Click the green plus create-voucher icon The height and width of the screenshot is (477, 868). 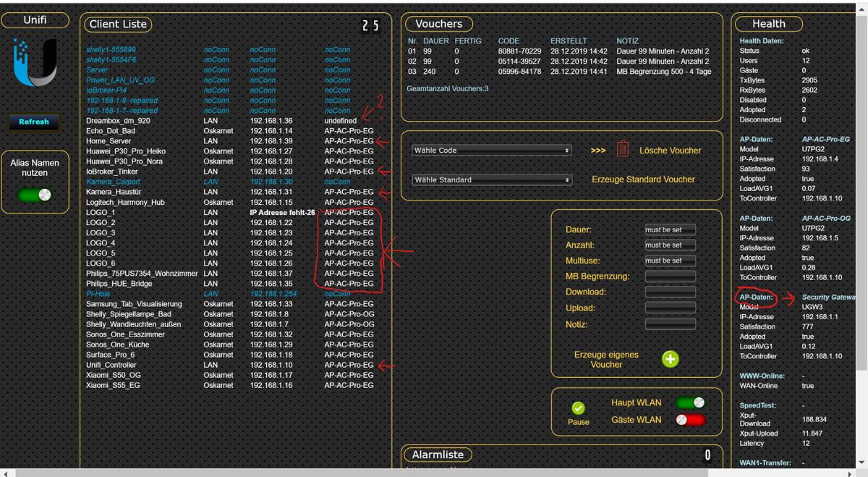click(671, 359)
